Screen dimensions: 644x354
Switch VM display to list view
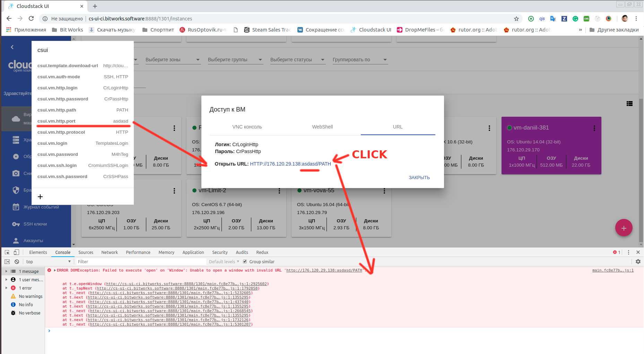pyautogui.click(x=630, y=103)
